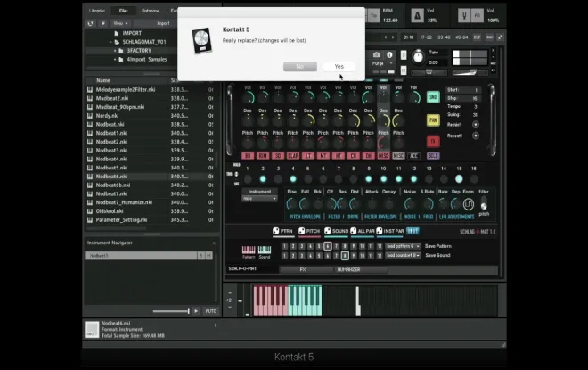Open the View dropdown in the browser
This screenshot has height=370, width=588.
click(x=120, y=23)
